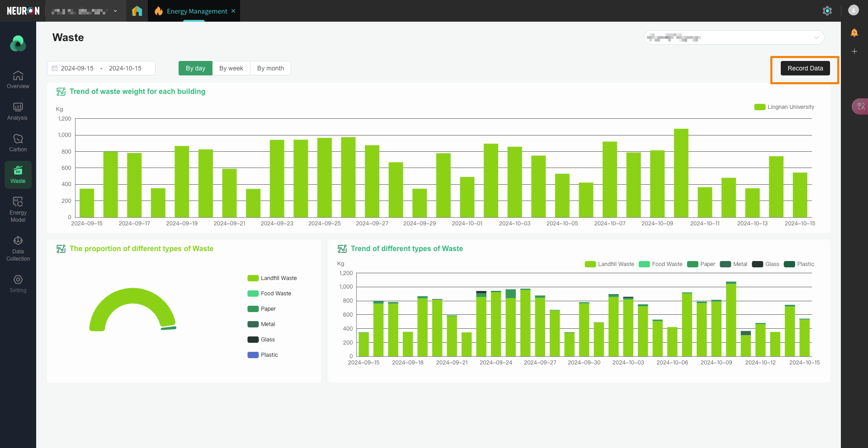The image size is (868, 448).
Task: Switch the view to By week
Action: coord(231,68)
